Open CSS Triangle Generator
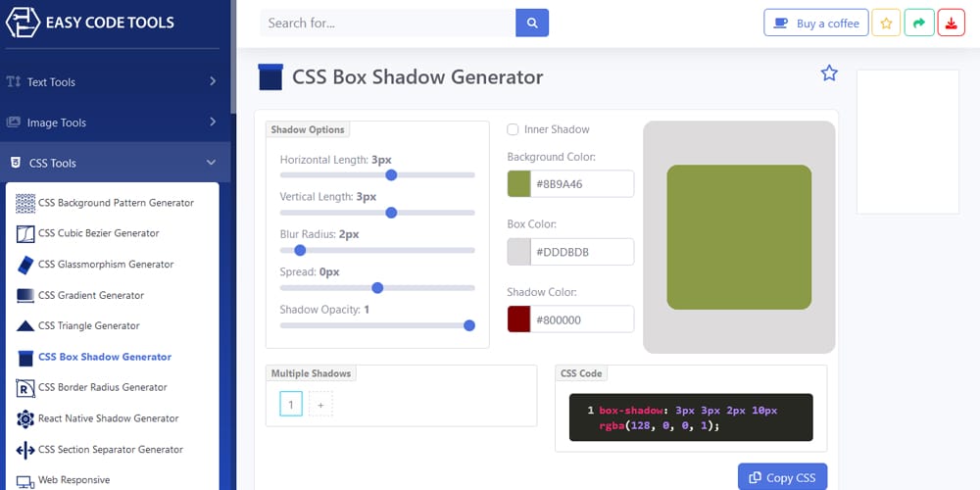This screenshot has width=980, height=490. [x=89, y=325]
